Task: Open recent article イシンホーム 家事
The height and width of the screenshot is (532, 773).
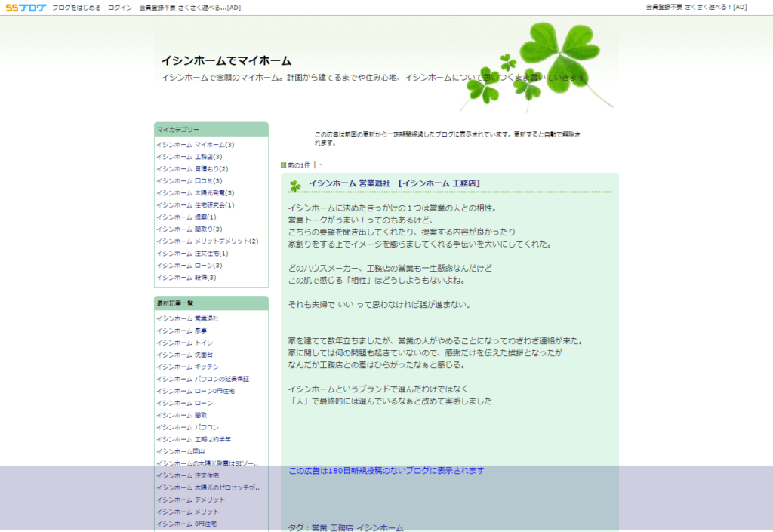Action: (181, 331)
